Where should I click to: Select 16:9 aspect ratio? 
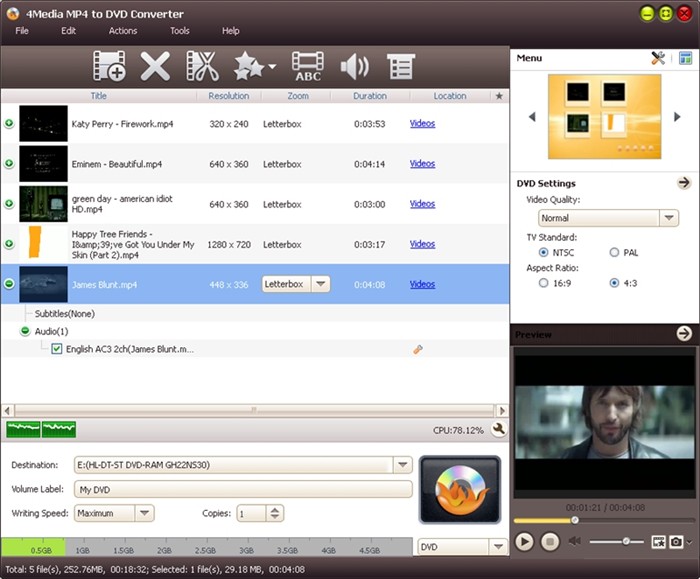(543, 283)
